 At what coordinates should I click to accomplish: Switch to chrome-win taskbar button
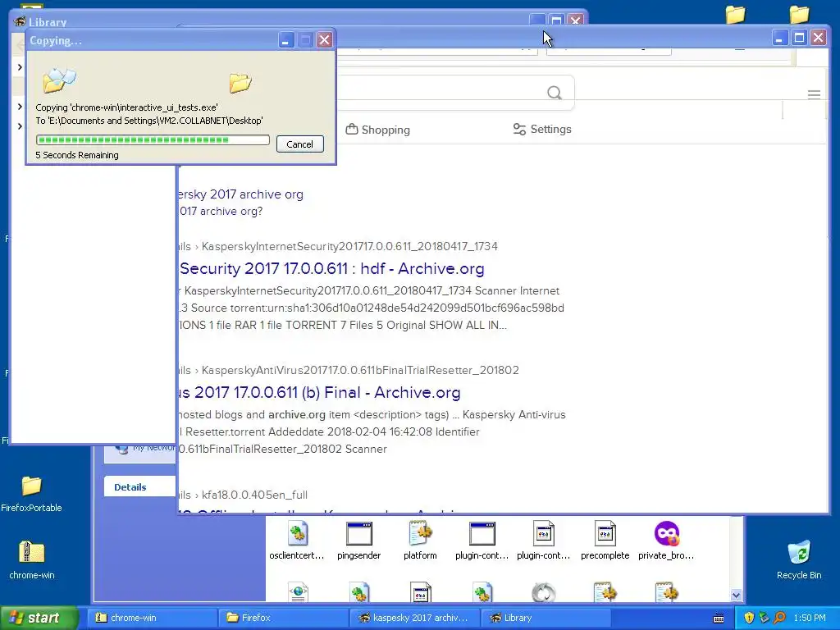click(152, 618)
